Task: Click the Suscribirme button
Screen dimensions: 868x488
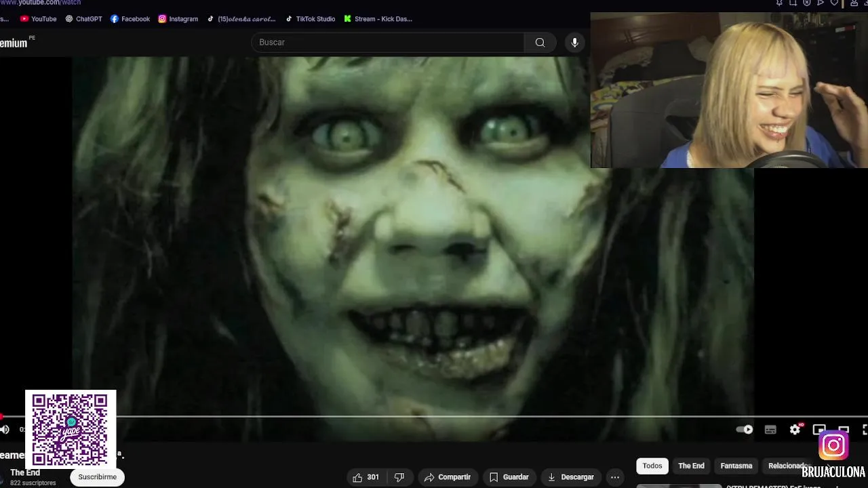Action: click(98, 477)
